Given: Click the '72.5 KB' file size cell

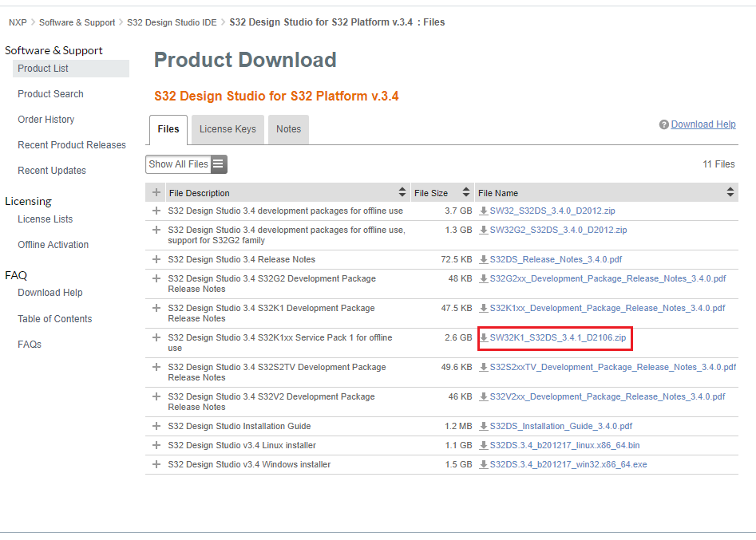Looking at the screenshot, I should tap(456, 260).
